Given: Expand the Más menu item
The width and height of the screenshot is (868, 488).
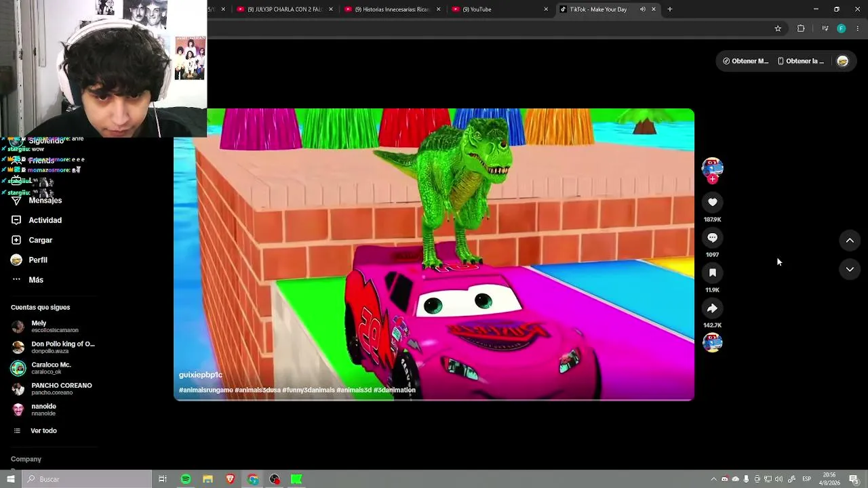Looking at the screenshot, I should (36, 280).
